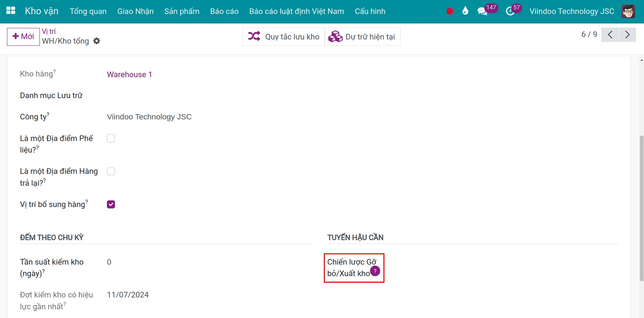Click the ĐẾM THEO CHU KỲ section heading

tap(52, 237)
